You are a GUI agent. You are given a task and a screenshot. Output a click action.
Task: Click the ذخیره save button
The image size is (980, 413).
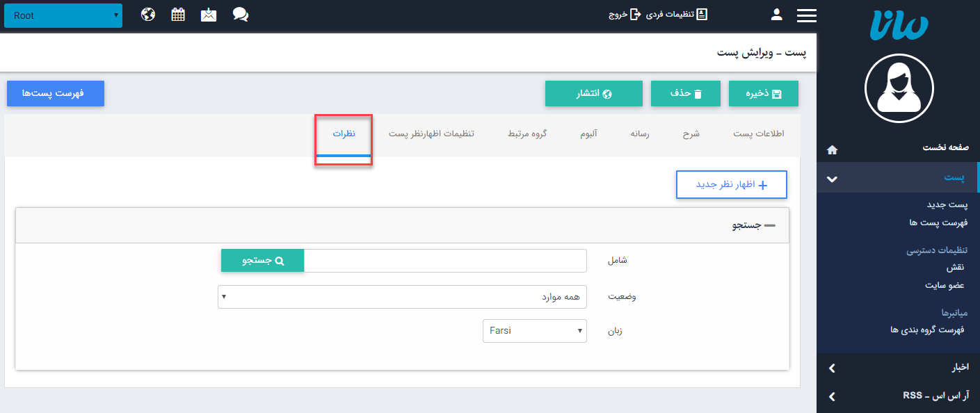(x=763, y=93)
